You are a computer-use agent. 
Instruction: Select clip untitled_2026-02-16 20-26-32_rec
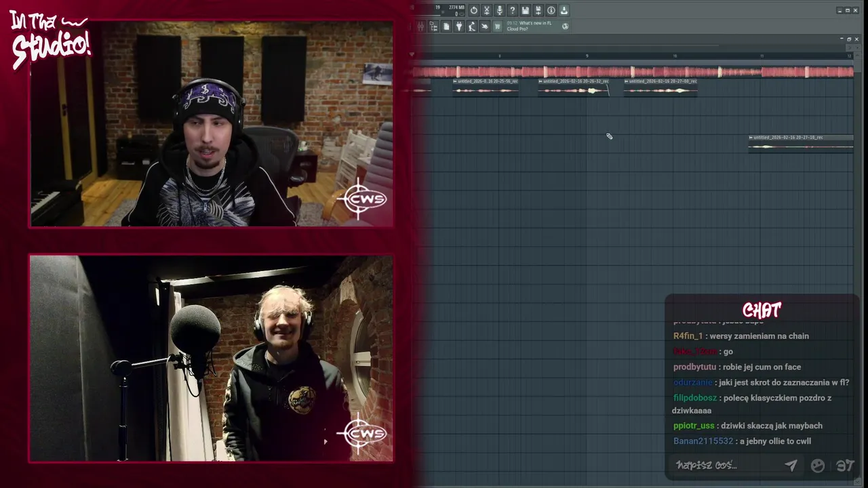(574, 87)
